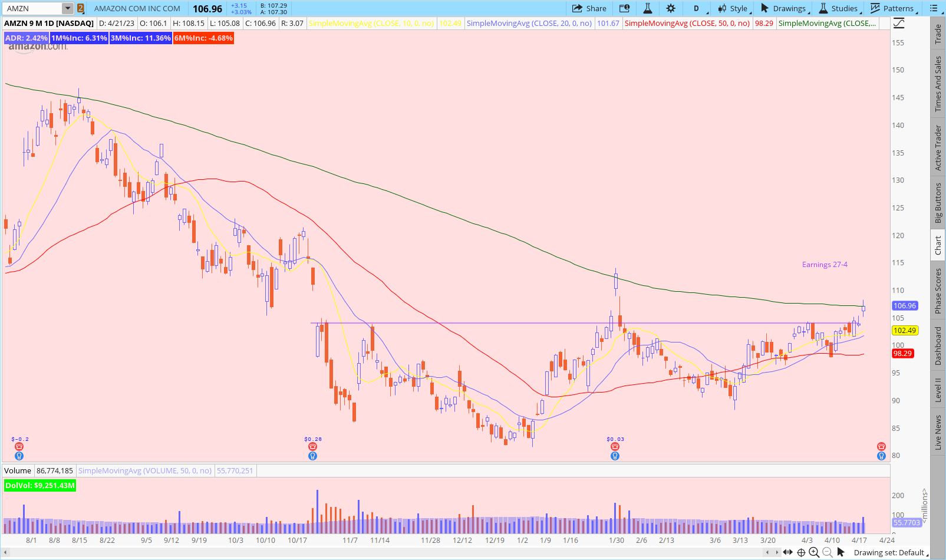Click the news/info card icon beside Share
This screenshot has height=560, width=946.
[x=624, y=8]
